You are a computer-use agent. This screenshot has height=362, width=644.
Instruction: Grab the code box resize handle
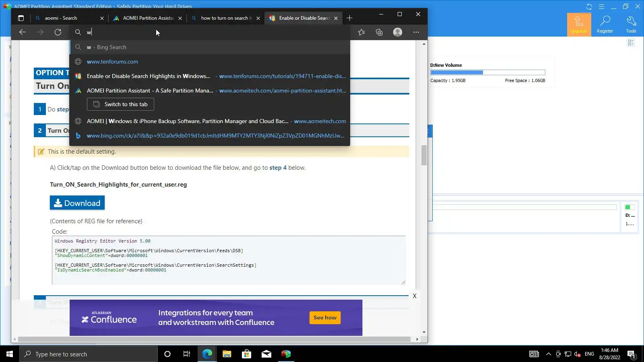(x=403, y=282)
